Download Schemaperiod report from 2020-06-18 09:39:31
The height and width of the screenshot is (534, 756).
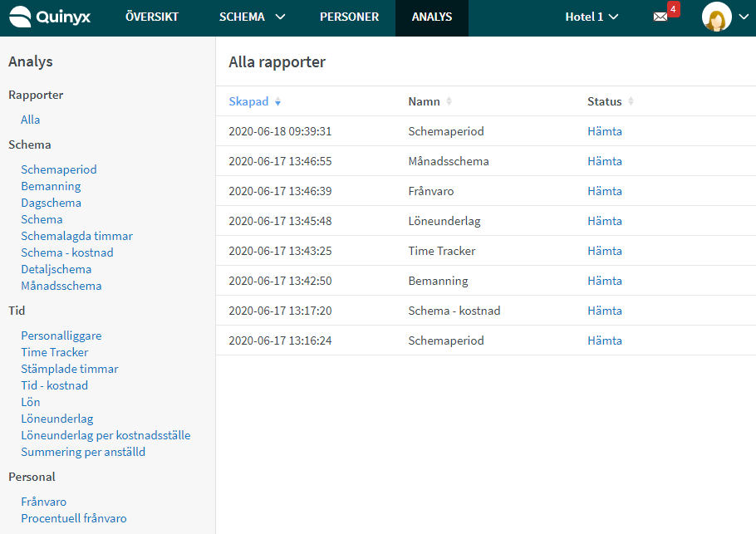point(605,131)
